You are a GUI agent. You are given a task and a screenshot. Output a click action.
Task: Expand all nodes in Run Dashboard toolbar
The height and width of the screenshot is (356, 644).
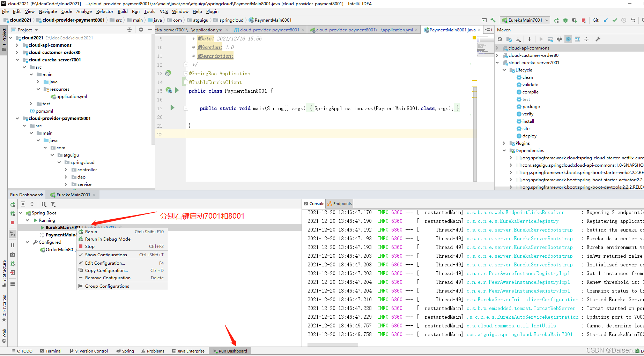point(23,204)
